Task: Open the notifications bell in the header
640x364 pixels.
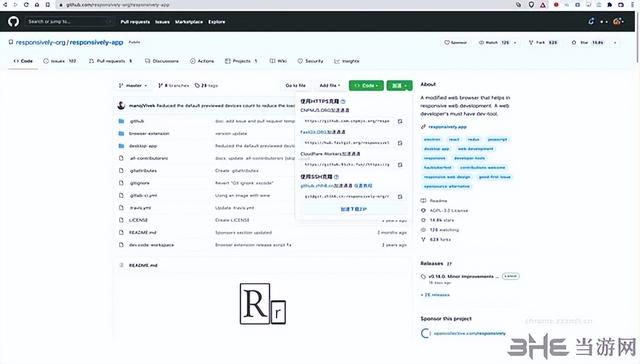Action: 591,21
